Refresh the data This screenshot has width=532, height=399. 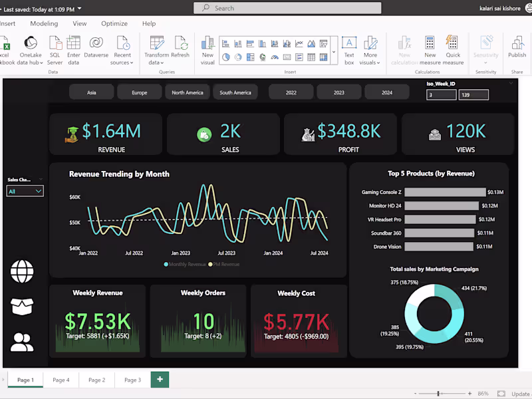pos(180,47)
